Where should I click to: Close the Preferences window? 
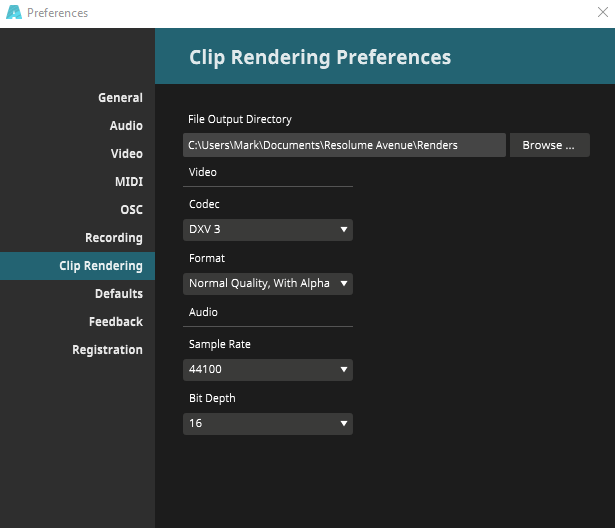coord(603,12)
